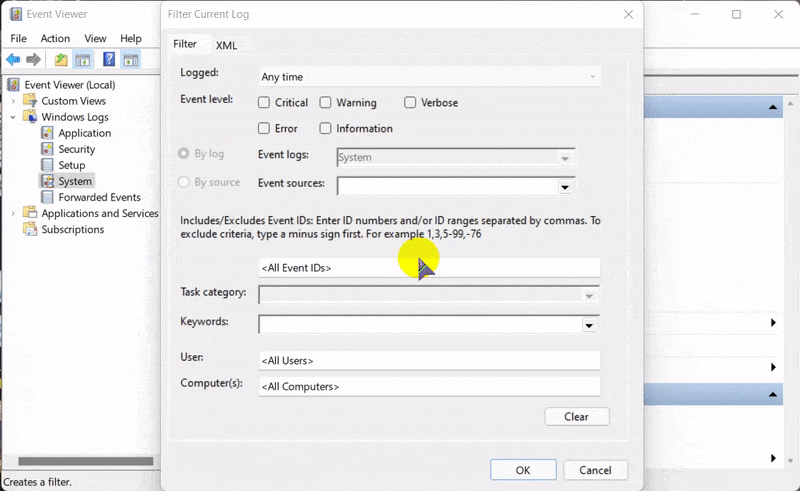The image size is (800, 491).
Task: Collapse the lower Actions pane section arrow
Action: 772,395
